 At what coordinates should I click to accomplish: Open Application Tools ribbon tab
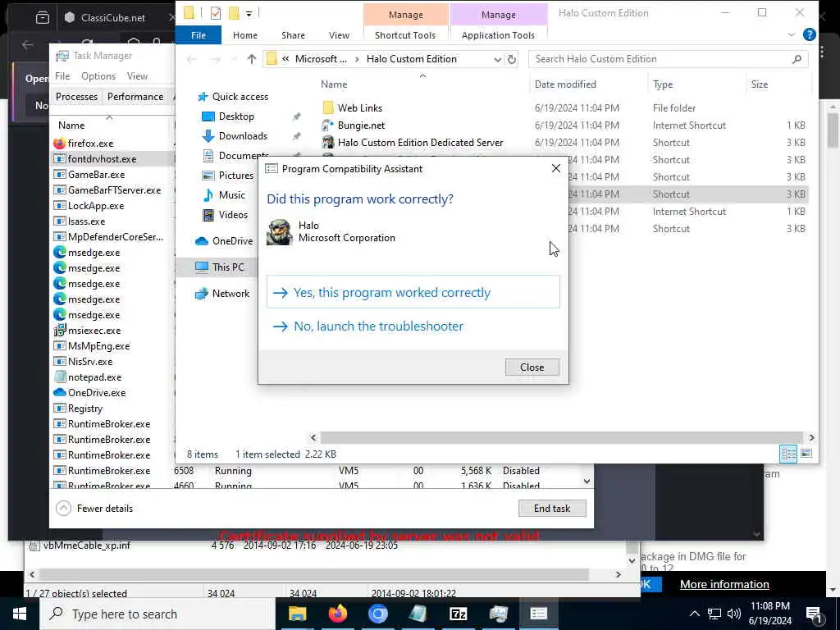point(498,34)
